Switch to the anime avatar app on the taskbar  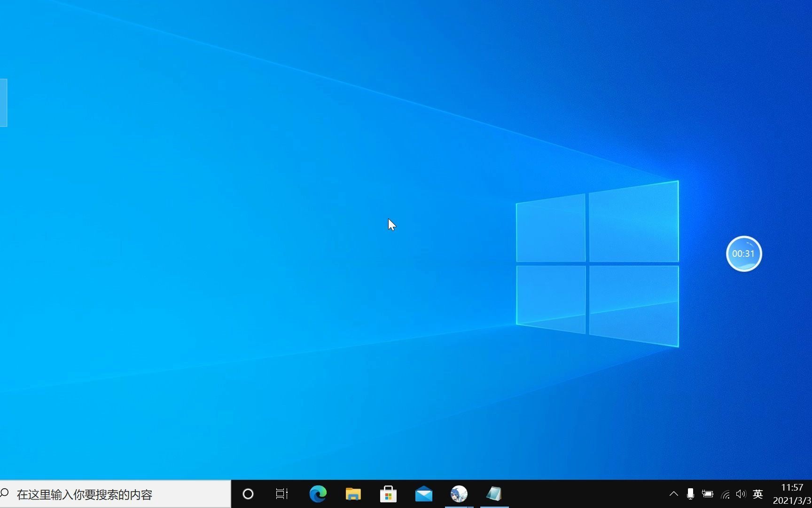click(x=459, y=494)
